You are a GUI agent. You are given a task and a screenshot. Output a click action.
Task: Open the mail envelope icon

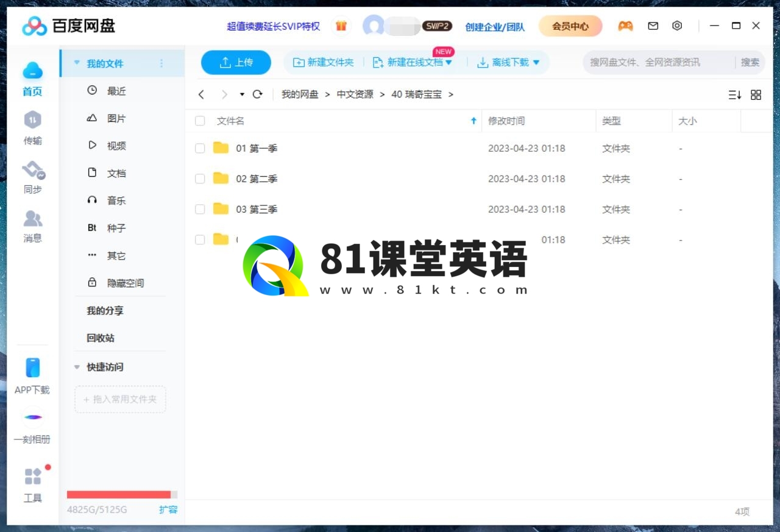[x=653, y=26]
